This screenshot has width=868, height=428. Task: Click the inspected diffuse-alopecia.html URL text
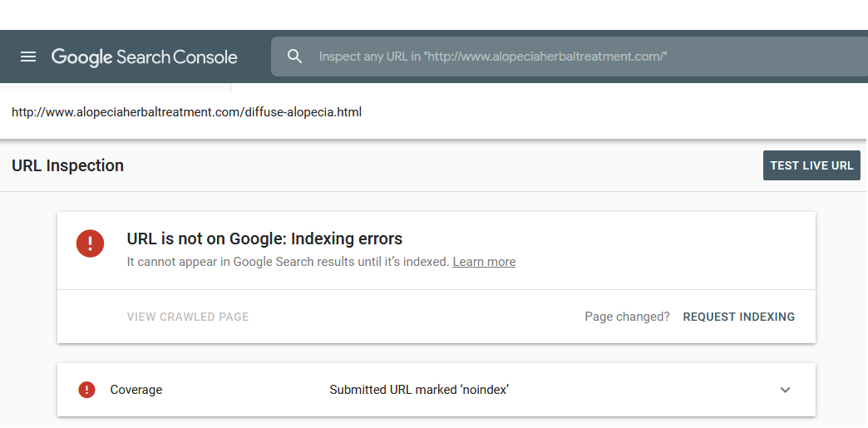(186, 112)
